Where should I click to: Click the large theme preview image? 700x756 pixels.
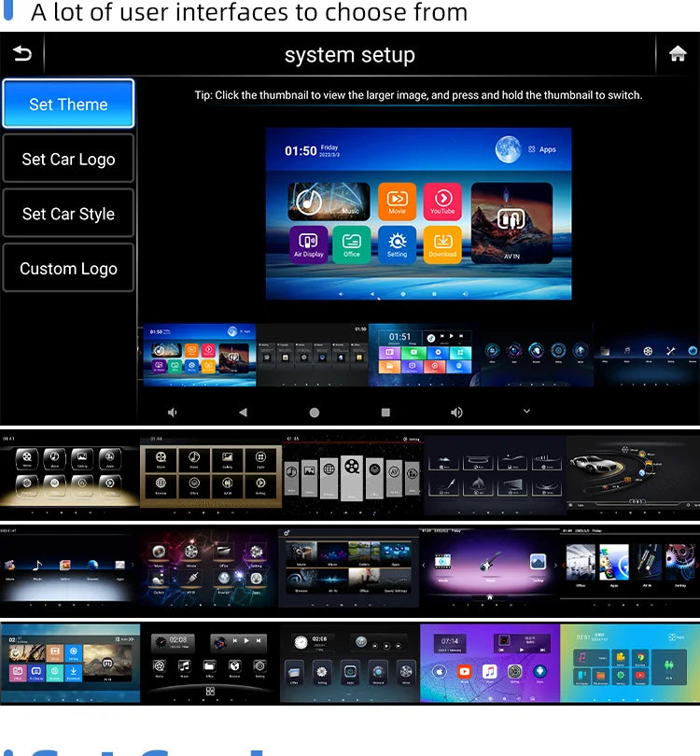418,214
